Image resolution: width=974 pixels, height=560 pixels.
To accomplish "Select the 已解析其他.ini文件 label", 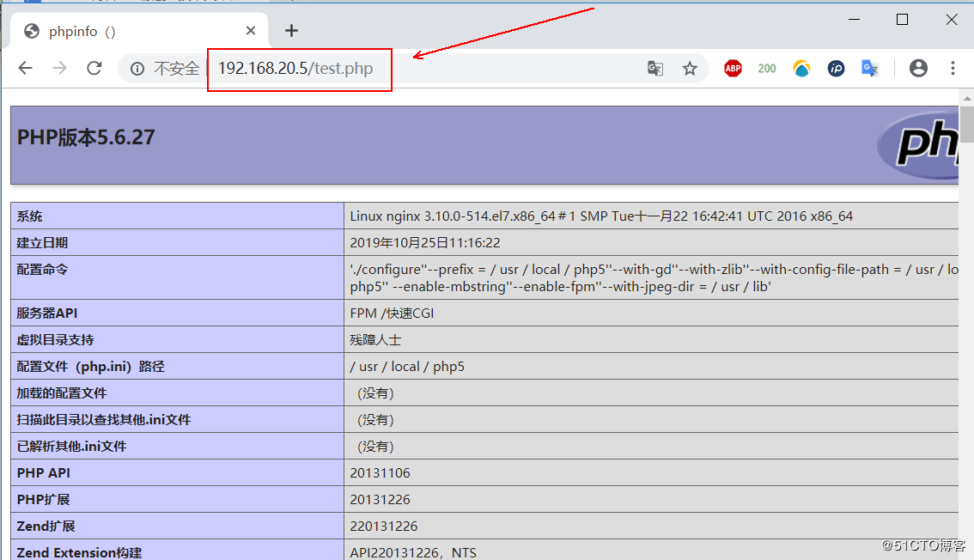I will click(71, 447).
